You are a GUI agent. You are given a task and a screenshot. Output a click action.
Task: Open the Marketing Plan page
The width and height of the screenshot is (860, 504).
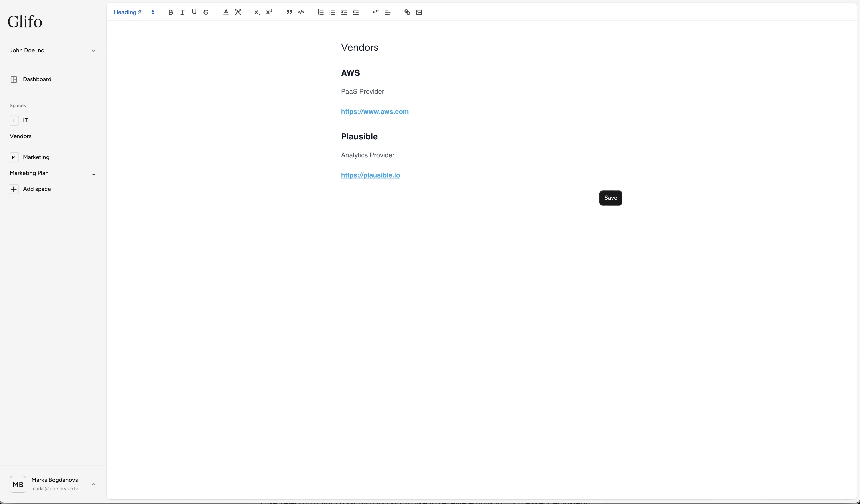[29, 173]
